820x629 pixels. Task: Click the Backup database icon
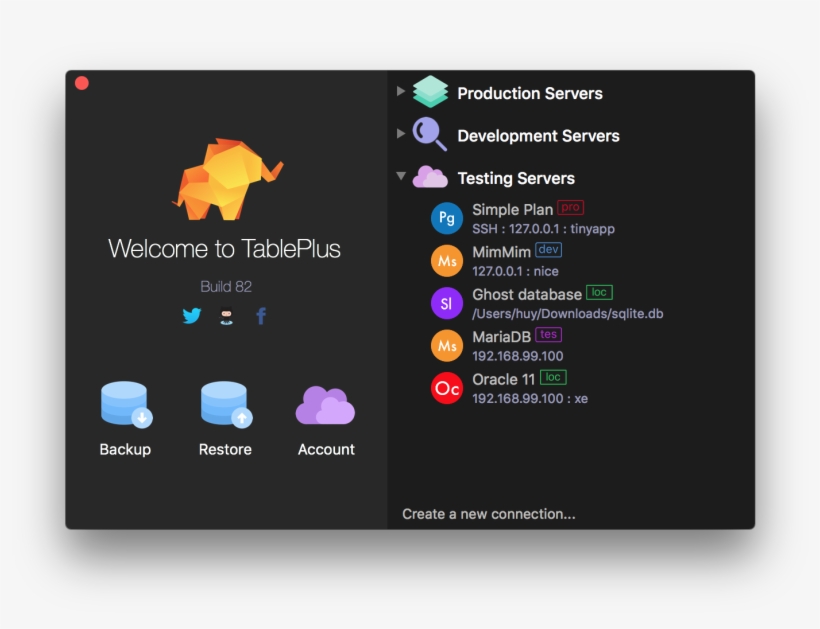(125, 404)
